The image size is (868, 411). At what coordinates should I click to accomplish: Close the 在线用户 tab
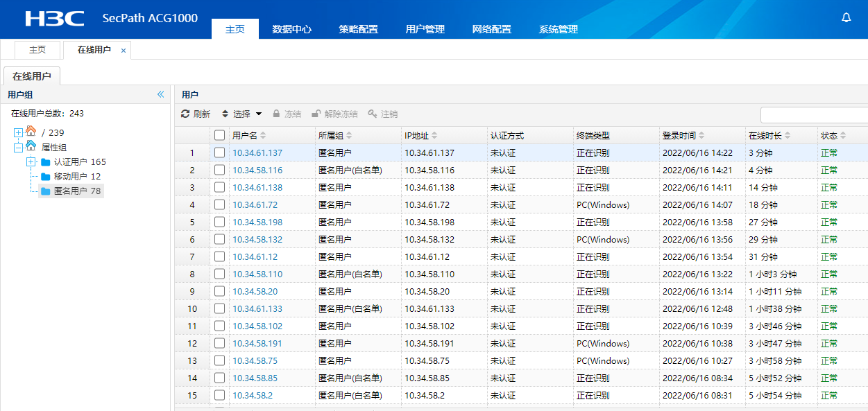point(124,51)
